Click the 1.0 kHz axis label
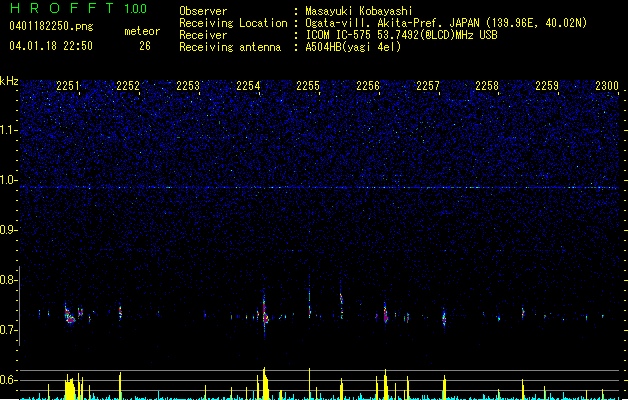629x400 pixels. coord(9,180)
